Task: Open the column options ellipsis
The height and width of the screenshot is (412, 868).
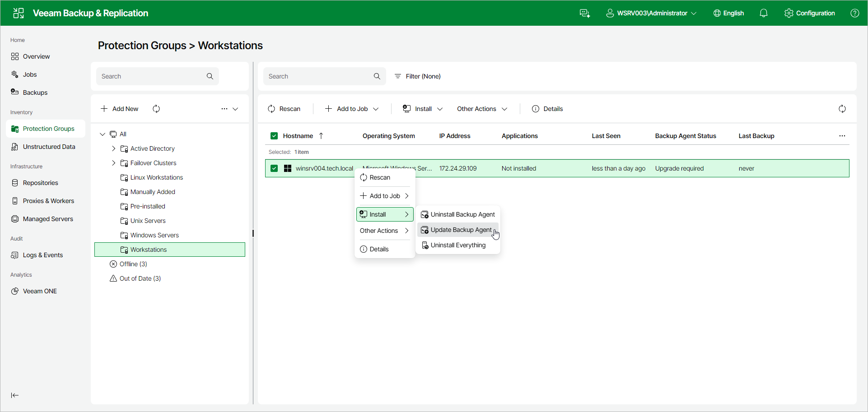Action: coord(842,136)
